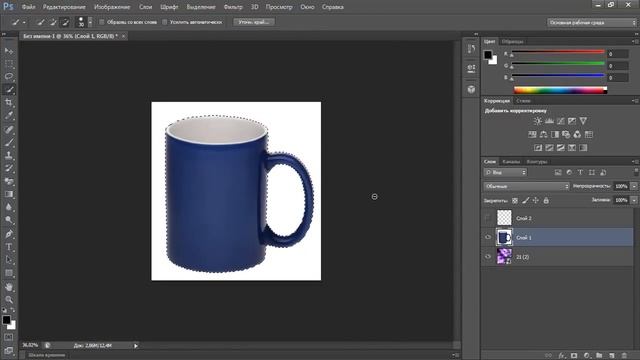Add Vibrance adjustment

pos(583,121)
